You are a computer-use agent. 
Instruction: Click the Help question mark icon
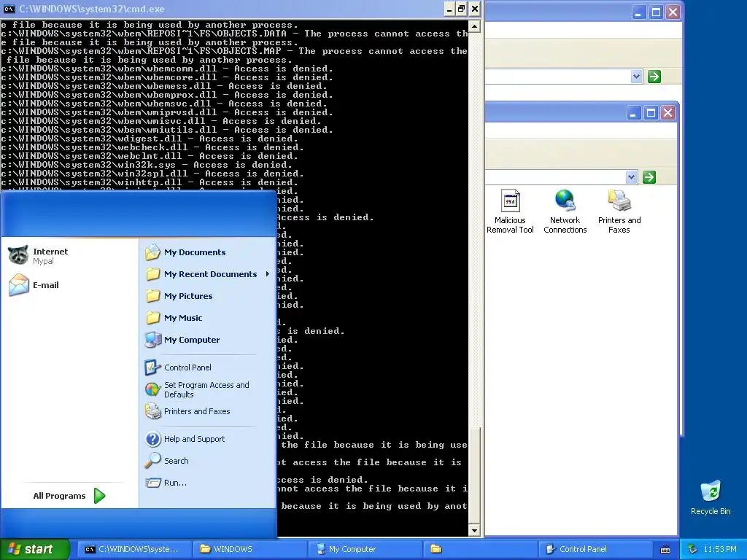click(153, 439)
